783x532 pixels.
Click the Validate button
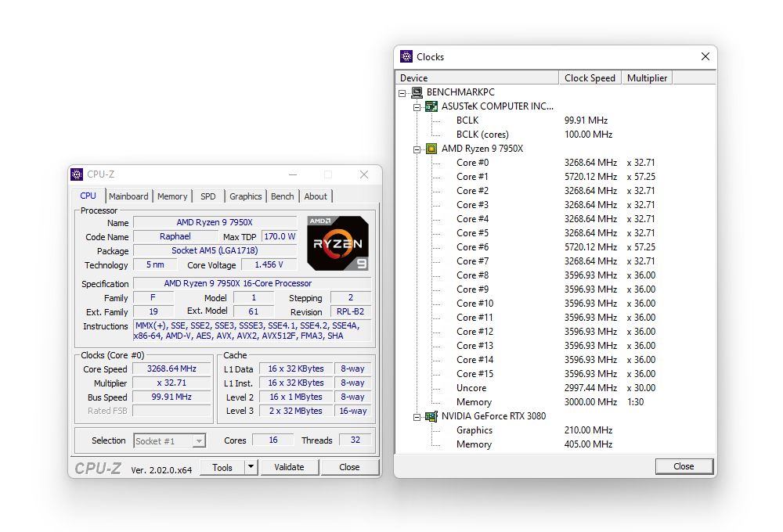(x=289, y=467)
